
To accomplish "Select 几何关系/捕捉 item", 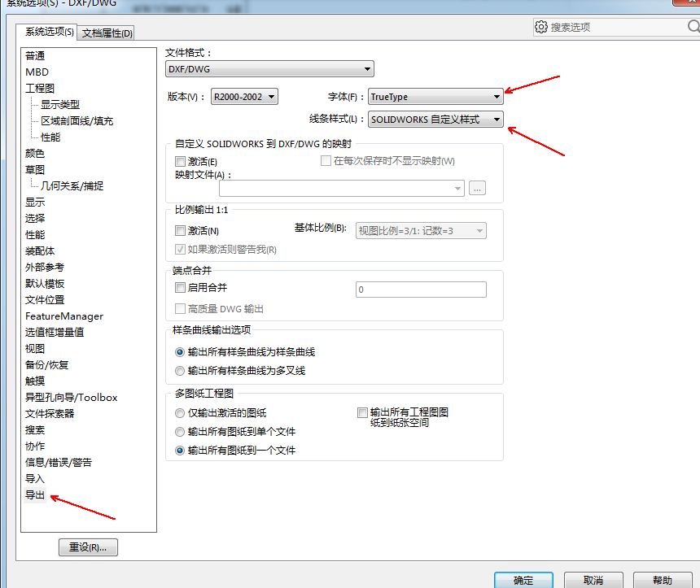I will pyautogui.click(x=72, y=186).
